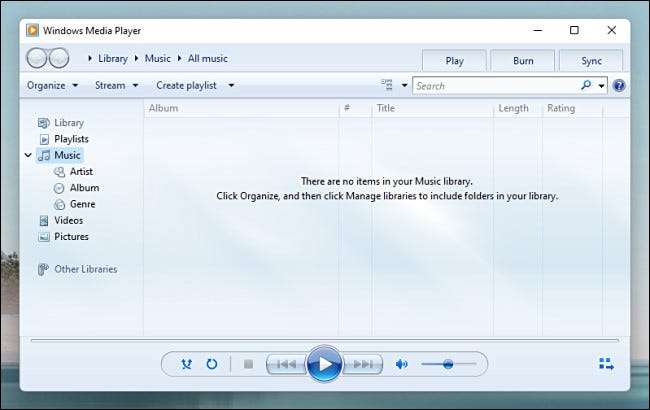The width and height of the screenshot is (650, 410).
Task: Close the Windows Media Player window
Action: (611, 30)
